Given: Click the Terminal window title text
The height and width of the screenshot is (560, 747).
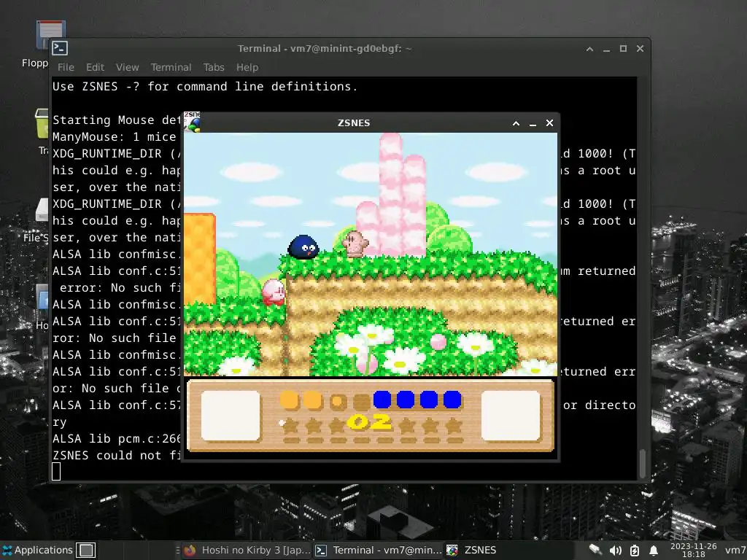Looking at the screenshot, I should [x=325, y=49].
